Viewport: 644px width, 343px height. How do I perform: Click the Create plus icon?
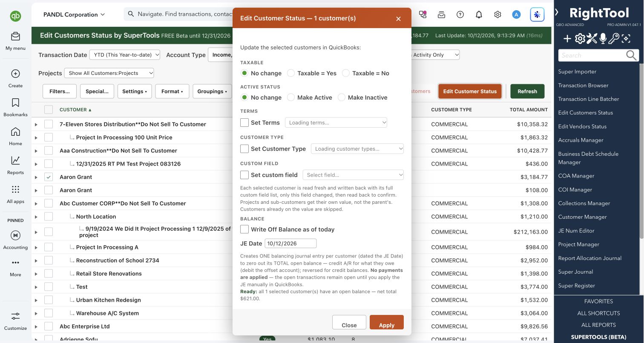[x=15, y=74]
